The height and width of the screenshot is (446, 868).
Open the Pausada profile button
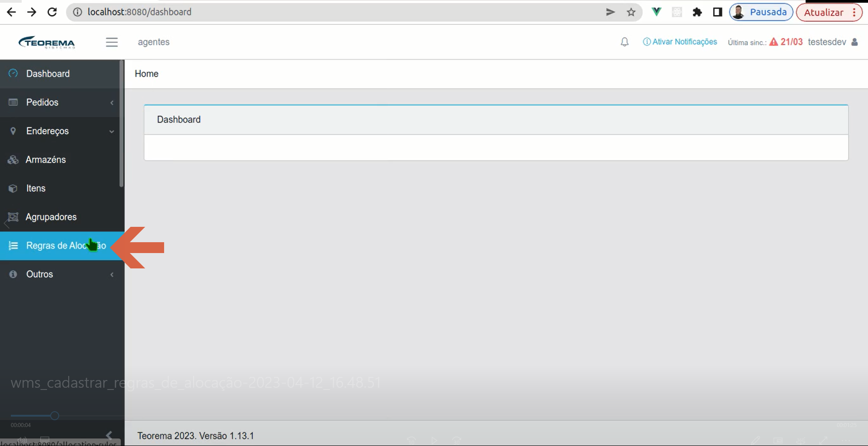click(x=761, y=12)
